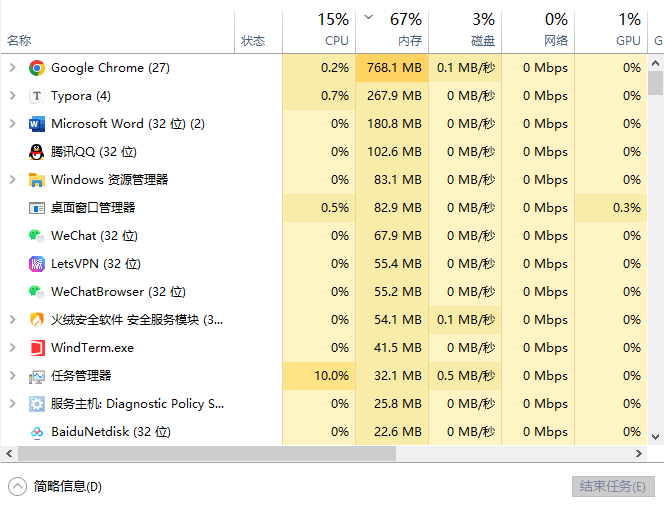The width and height of the screenshot is (664, 511).
Task: Click the 简略信息(D) link
Action: [68, 486]
